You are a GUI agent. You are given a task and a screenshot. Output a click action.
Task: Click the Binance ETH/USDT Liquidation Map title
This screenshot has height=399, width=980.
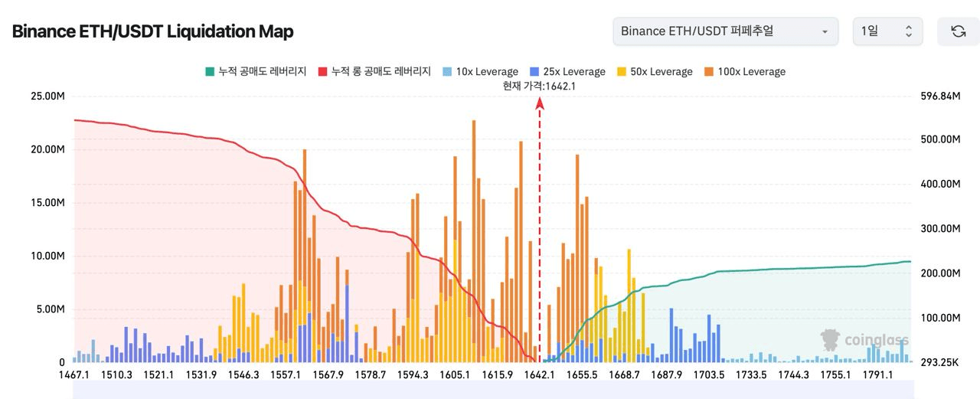[153, 31]
